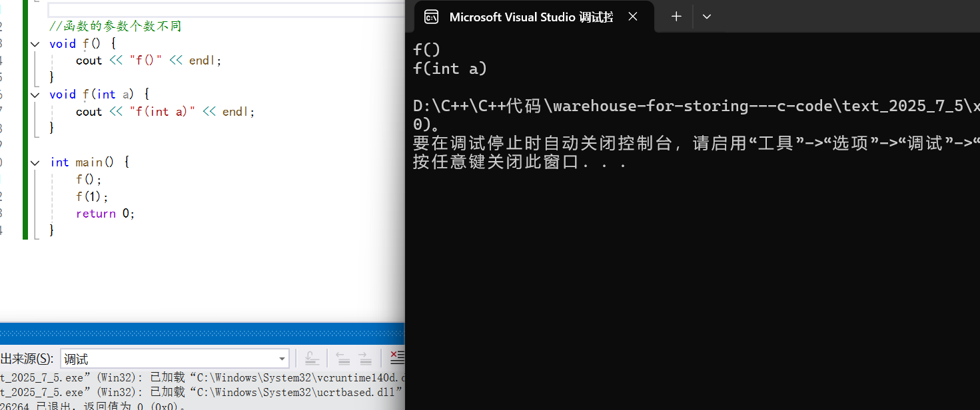Image resolution: width=980 pixels, height=410 pixels.
Task: Collapse the int main() function block
Action: pos(35,162)
